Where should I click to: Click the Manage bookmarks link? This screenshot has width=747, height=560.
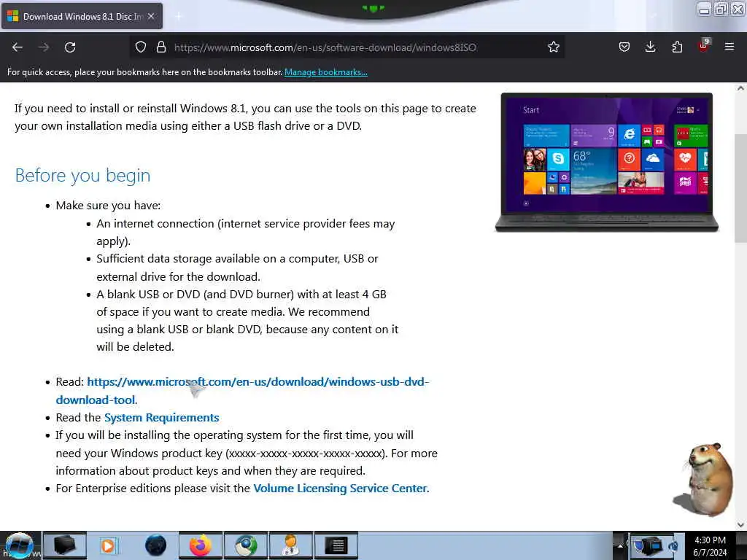point(326,72)
